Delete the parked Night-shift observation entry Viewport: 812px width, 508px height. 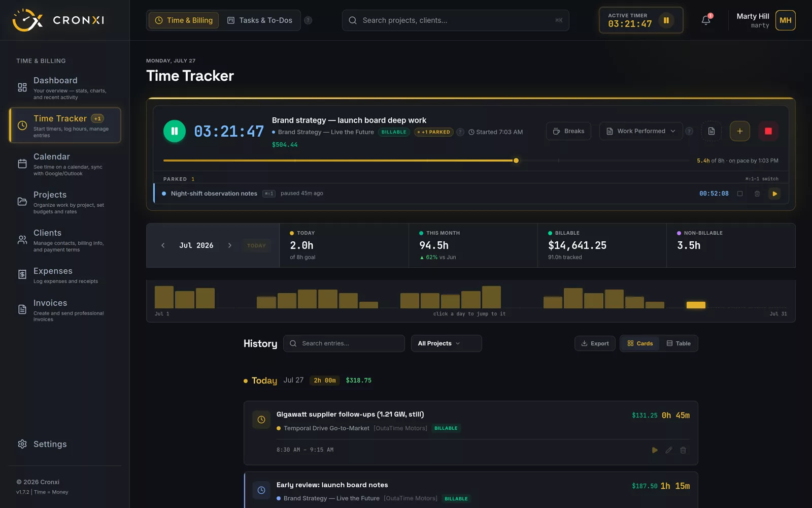coord(757,194)
